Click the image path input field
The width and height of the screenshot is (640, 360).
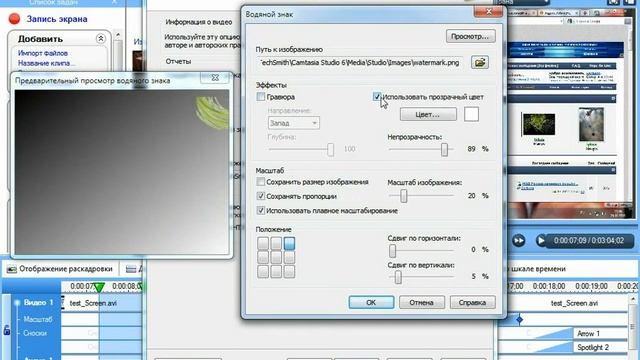(x=360, y=63)
